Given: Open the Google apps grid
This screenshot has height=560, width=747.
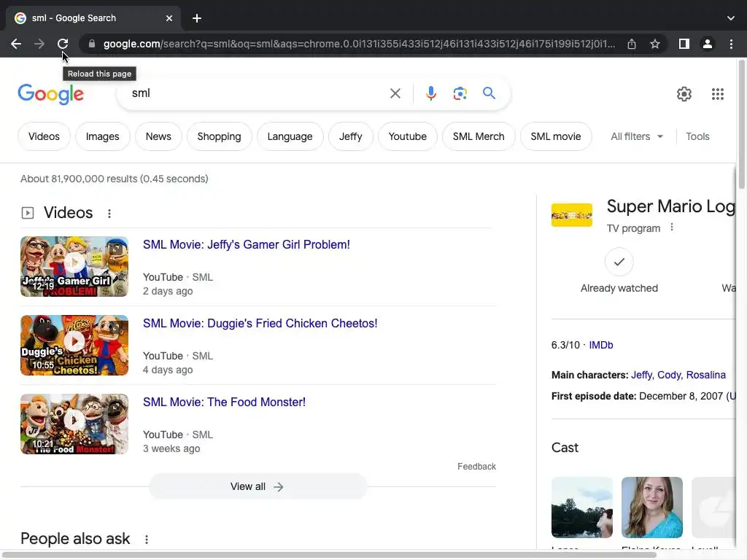Looking at the screenshot, I should 718,94.
